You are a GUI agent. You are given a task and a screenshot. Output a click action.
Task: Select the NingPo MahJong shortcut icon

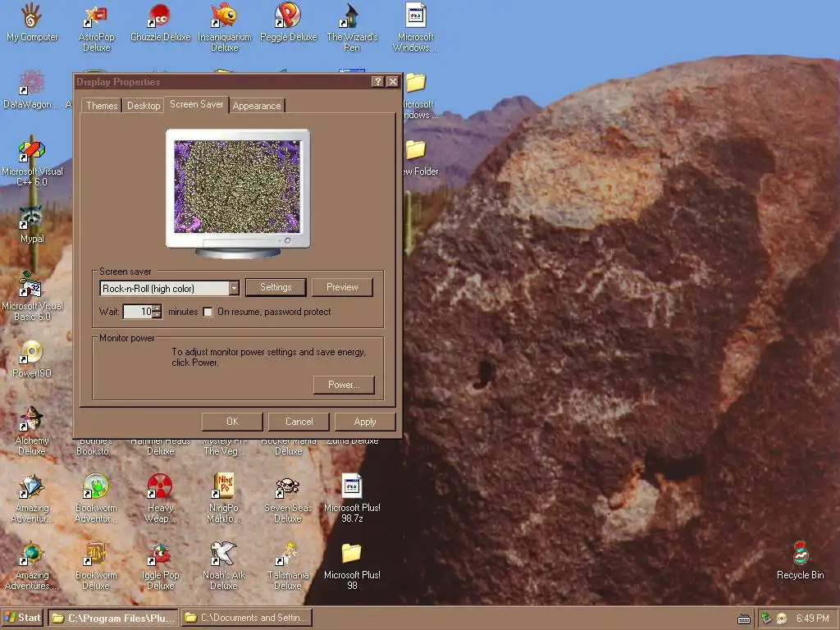(x=224, y=487)
